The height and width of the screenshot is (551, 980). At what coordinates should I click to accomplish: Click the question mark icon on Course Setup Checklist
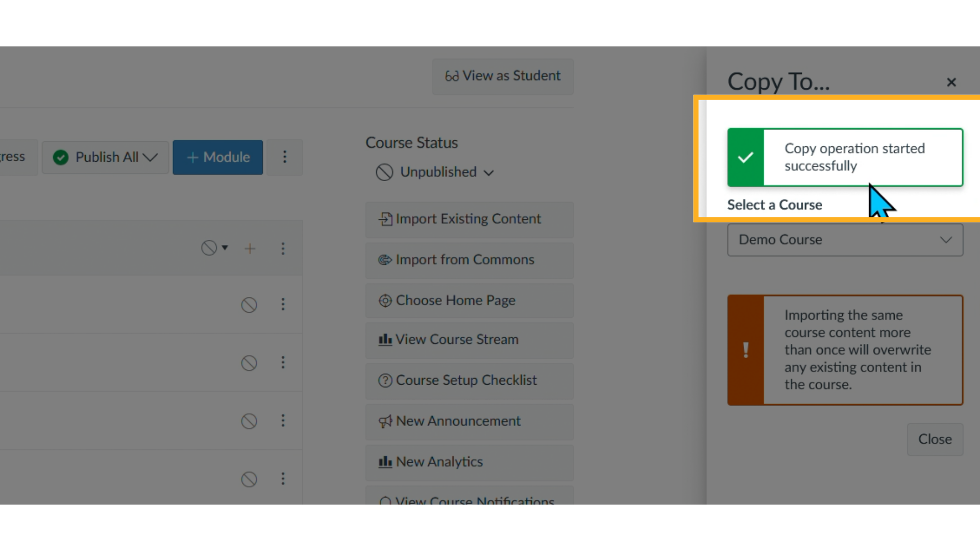(384, 381)
